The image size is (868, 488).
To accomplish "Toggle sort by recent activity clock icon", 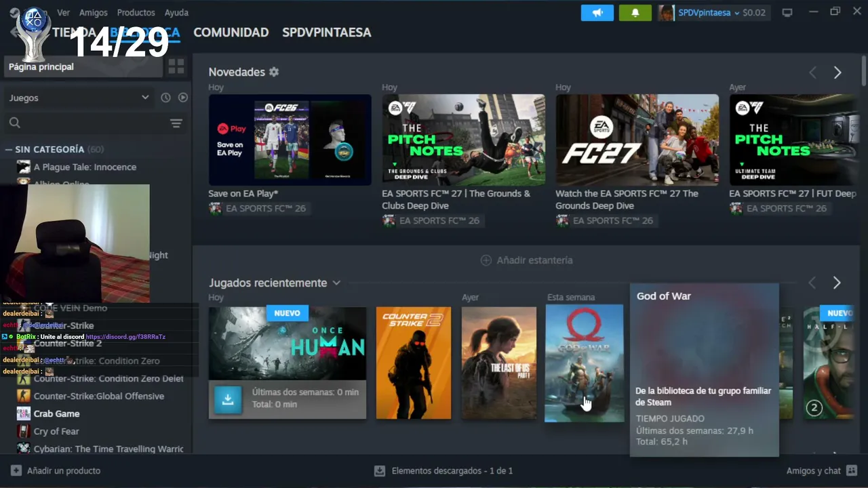I will coord(165,98).
